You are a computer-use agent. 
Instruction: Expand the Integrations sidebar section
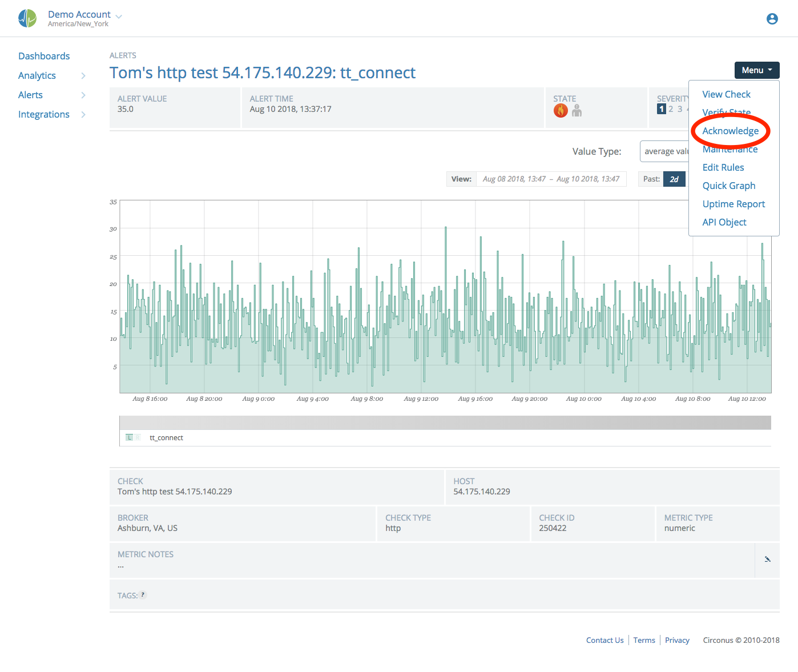(x=83, y=115)
